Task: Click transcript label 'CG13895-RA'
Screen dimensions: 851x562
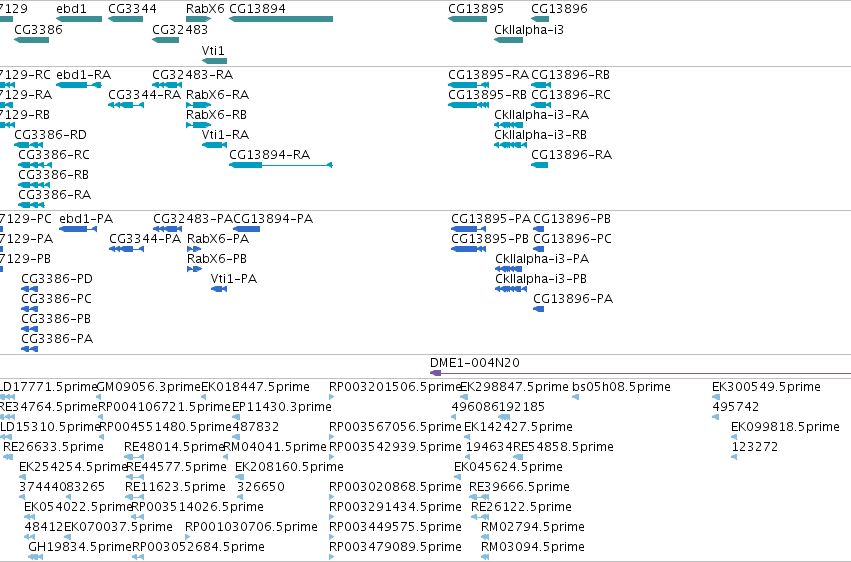Action: click(x=488, y=75)
